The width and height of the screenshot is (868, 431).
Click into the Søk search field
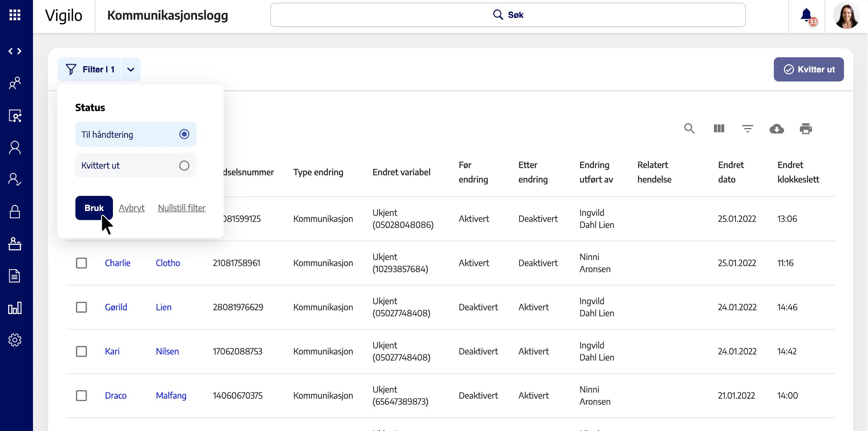(x=508, y=15)
